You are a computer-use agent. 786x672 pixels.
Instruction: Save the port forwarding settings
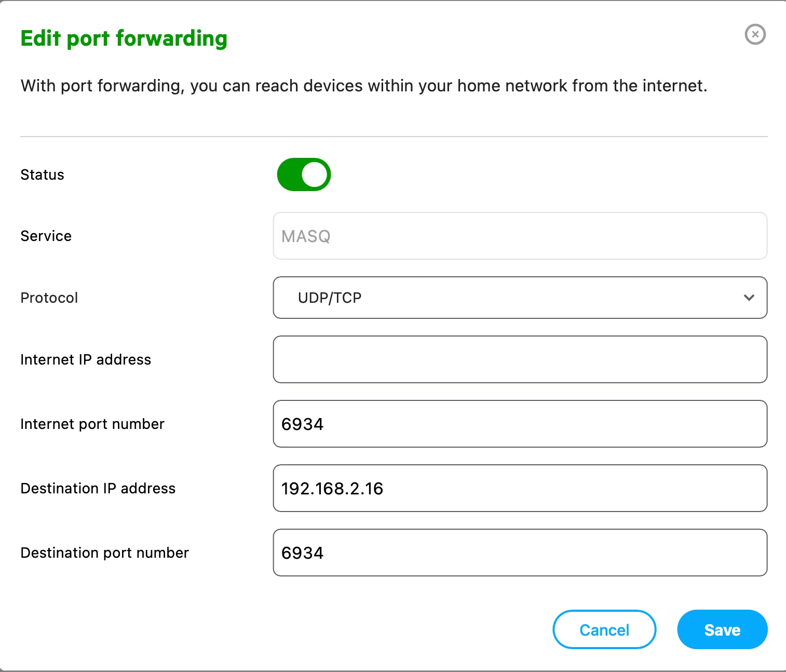click(x=722, y=629)
